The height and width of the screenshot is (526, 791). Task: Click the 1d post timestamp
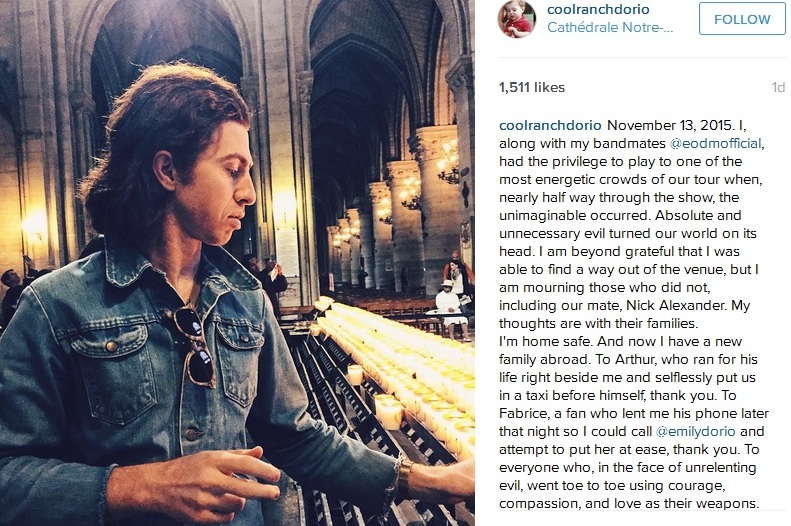click(778, 88)
